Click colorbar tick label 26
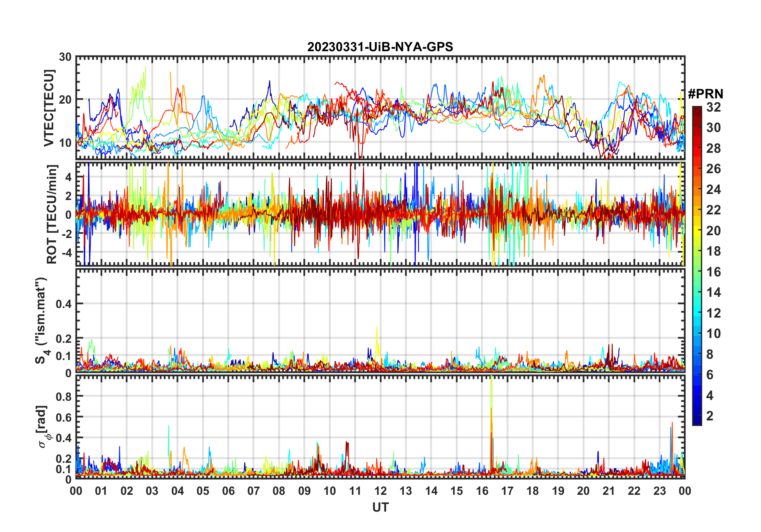 pyautogui.click(x=713, y=169)
